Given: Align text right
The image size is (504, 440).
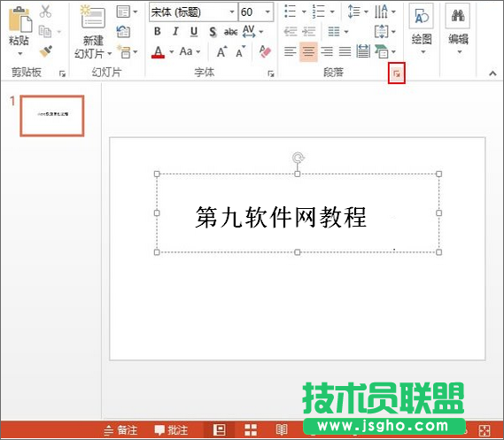Looking at the screenshot, I should tap(327, 51).
